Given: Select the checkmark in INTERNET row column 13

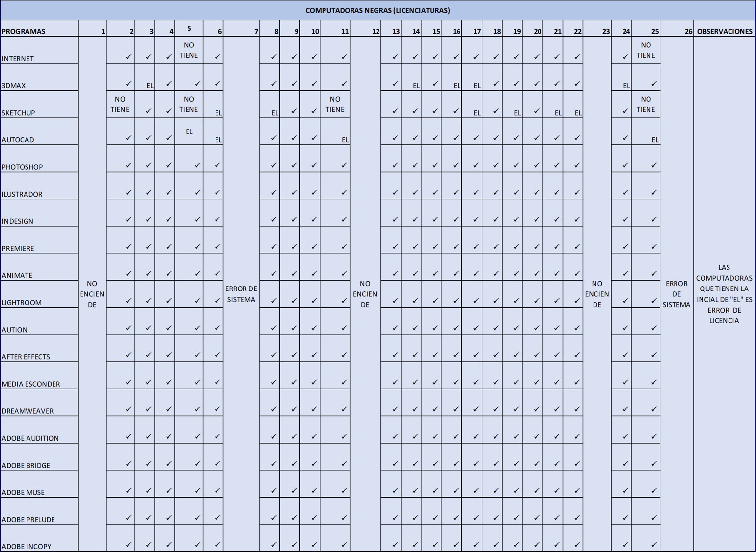Looking at the screenshot, I should point(395,57).
